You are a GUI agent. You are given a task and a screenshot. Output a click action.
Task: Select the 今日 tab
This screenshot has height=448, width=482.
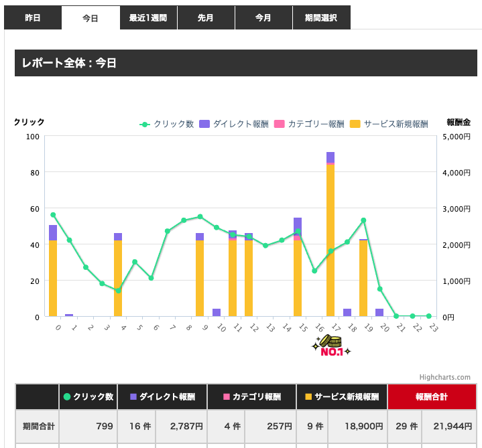[91, 18]
